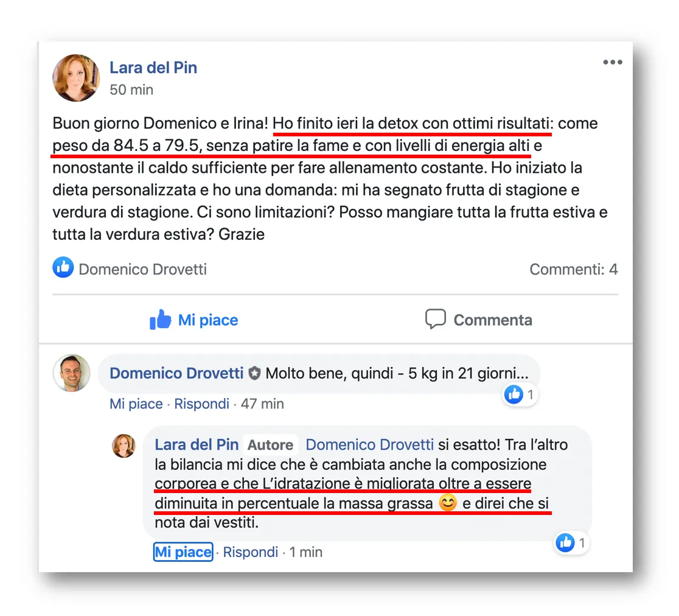Open Domenico Drovetti's comment avatar
The height and width of the screenshot is (616, 679).
(71, 373)
